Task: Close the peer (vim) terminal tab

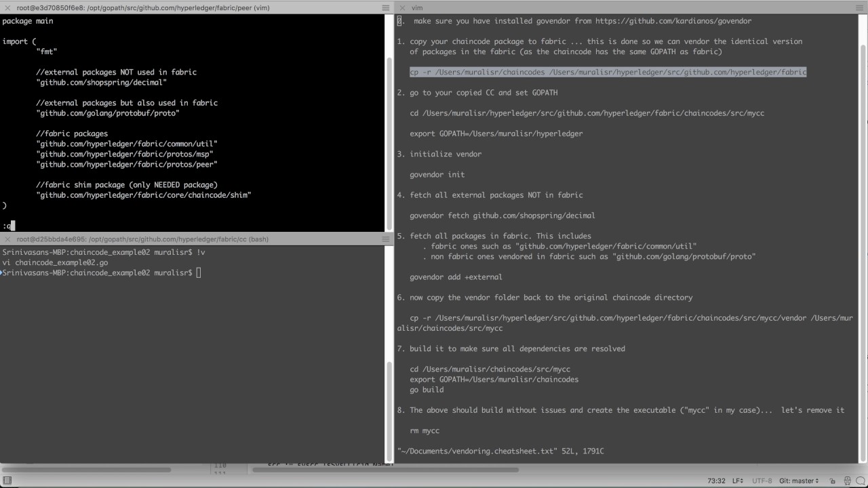Action: (x=7, y=7)
